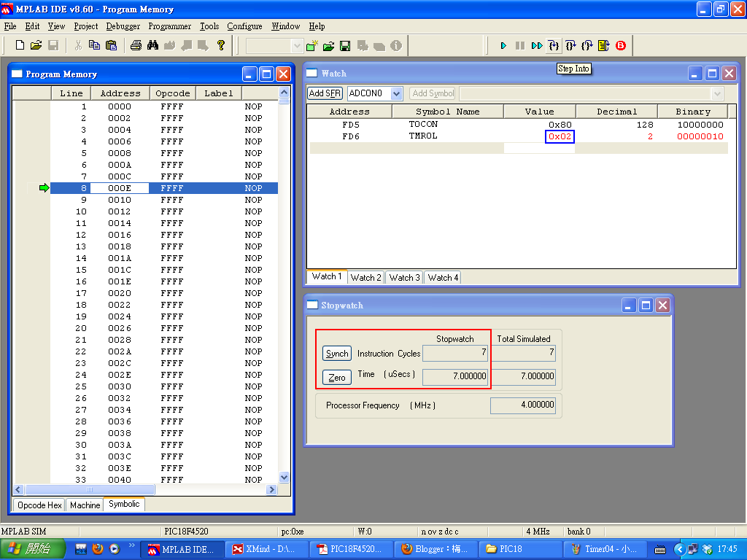Switch to the Machine tab
Image resolution: width=747 pixels, height=560 pixels.
pos(85,505)
